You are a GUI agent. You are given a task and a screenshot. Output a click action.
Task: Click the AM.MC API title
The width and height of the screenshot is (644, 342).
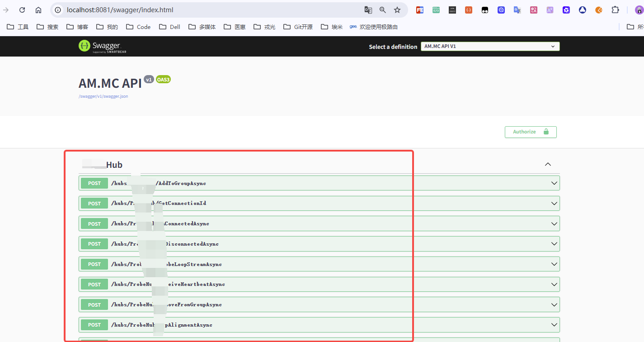[x=110, y=83]
